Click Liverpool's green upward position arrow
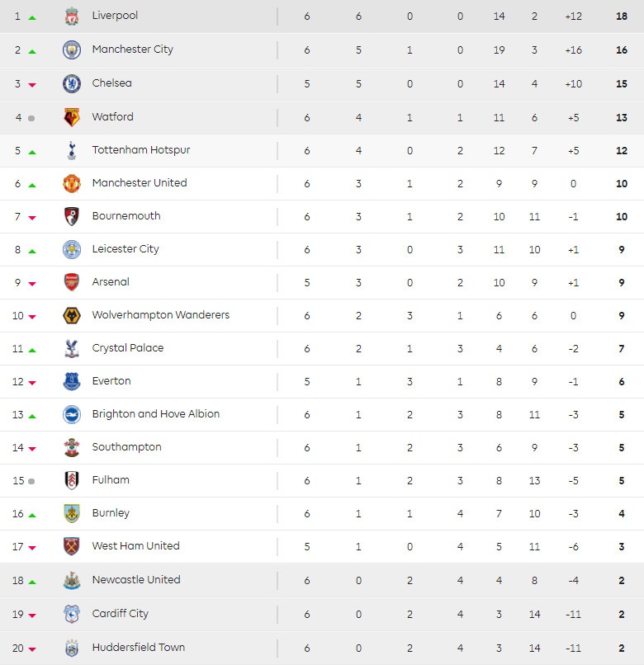 32,17
